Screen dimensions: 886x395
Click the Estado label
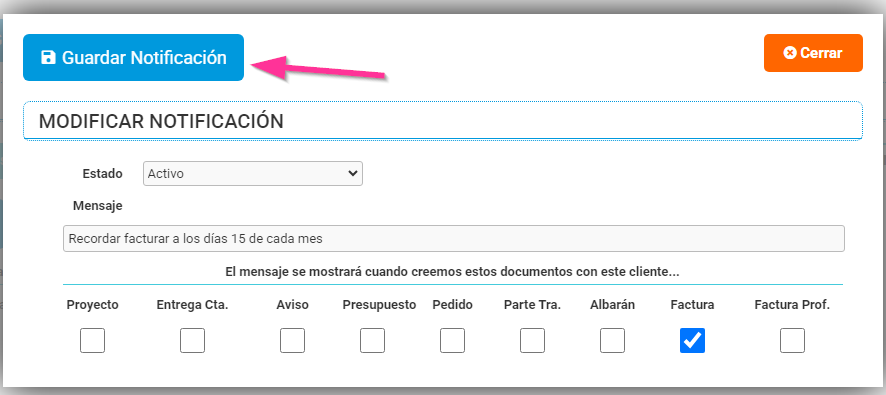103,173
